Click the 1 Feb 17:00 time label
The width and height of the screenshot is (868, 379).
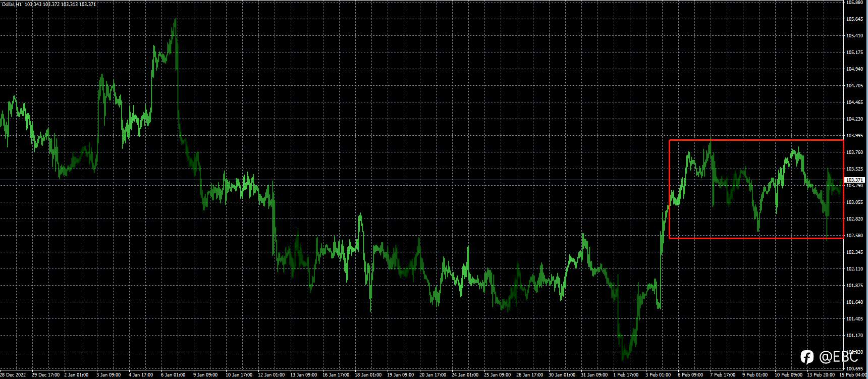coord(626,375)
